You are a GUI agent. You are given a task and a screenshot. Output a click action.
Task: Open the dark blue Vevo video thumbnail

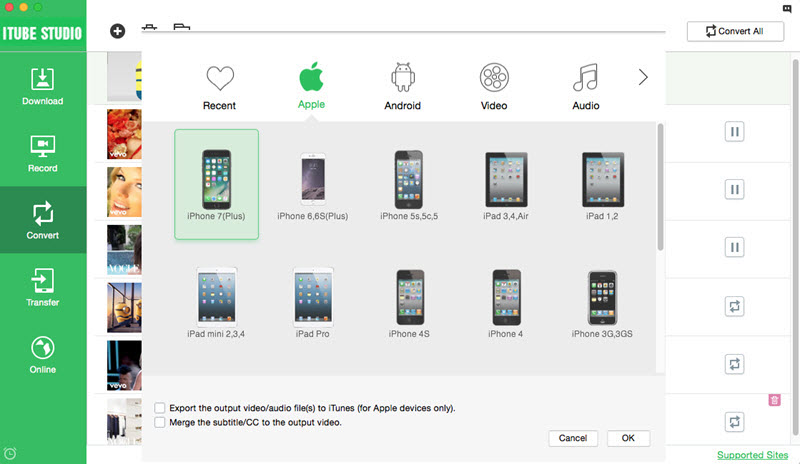(124, 365)
